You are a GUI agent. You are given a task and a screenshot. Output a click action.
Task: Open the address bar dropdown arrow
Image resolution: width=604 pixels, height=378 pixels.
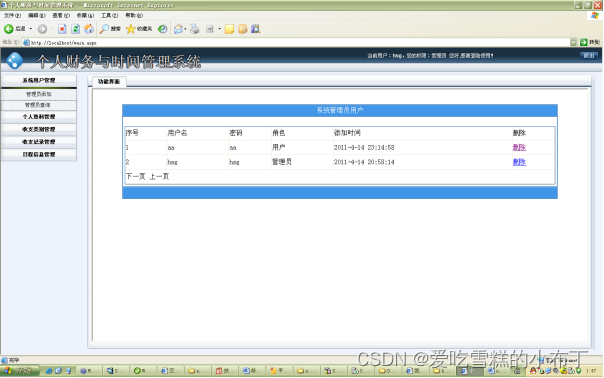click(x=574, y=42)
